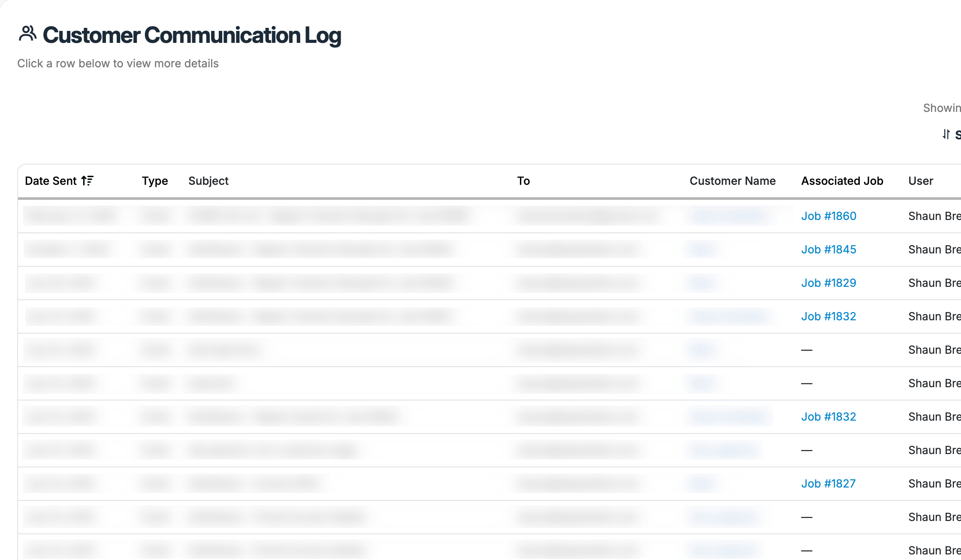The width and height of the screenshot is (961, 560).
Task: Click the To column header
Action: 523,181
